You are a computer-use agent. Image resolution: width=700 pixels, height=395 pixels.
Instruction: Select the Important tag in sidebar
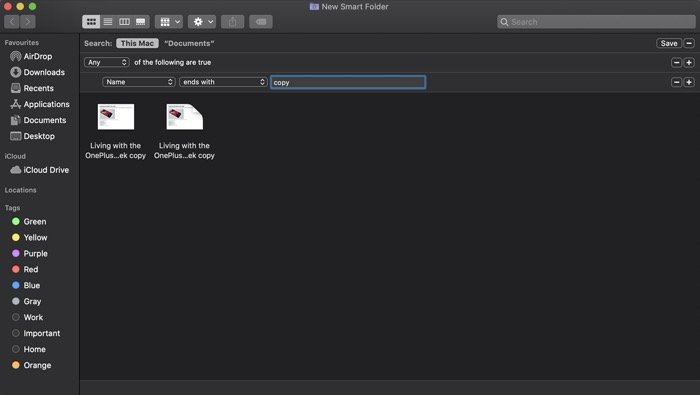[x=36, y=333]
